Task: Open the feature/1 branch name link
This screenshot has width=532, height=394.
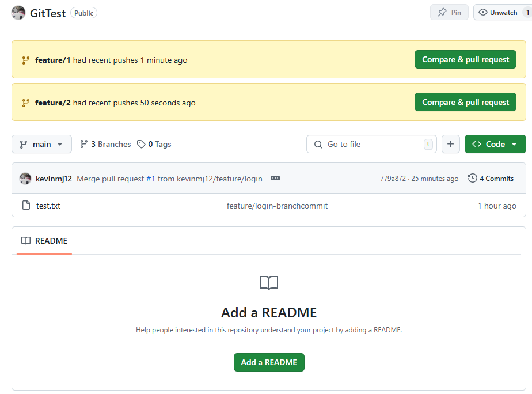Action: (52, 60)
